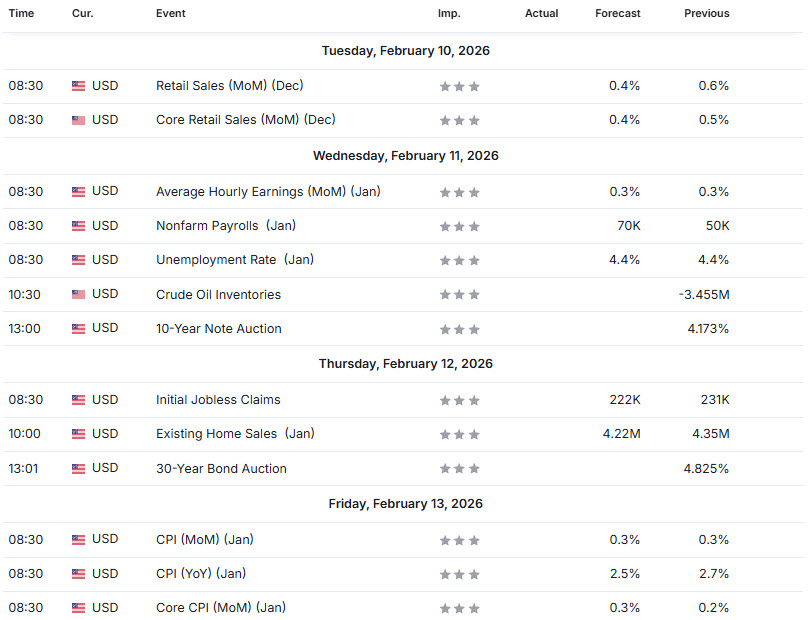Click the Previous column header

pyautogui.click(x=706, y=14)
